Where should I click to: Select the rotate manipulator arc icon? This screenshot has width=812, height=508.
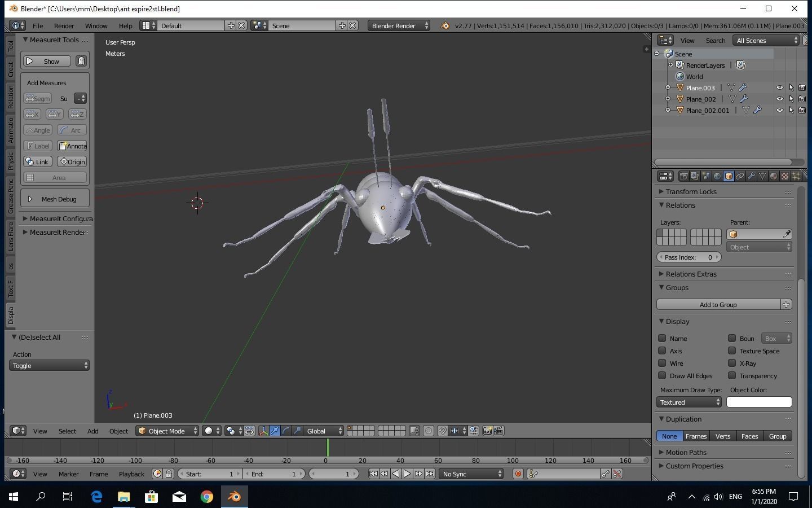286,431
